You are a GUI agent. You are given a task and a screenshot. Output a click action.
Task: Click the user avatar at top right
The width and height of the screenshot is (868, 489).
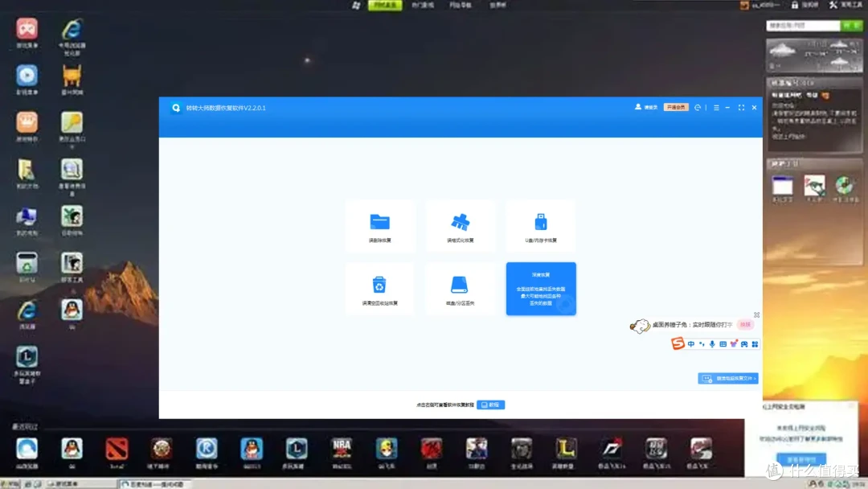744,5
